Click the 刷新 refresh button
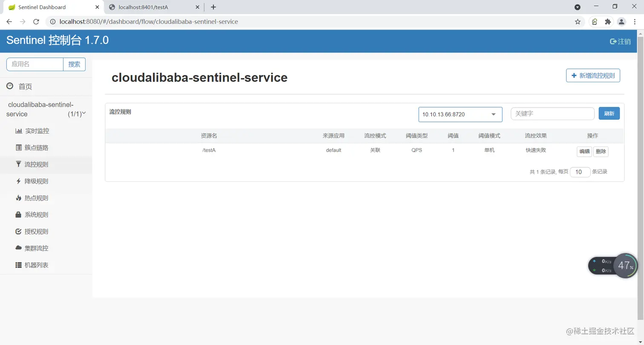 [x=609, y=114]
